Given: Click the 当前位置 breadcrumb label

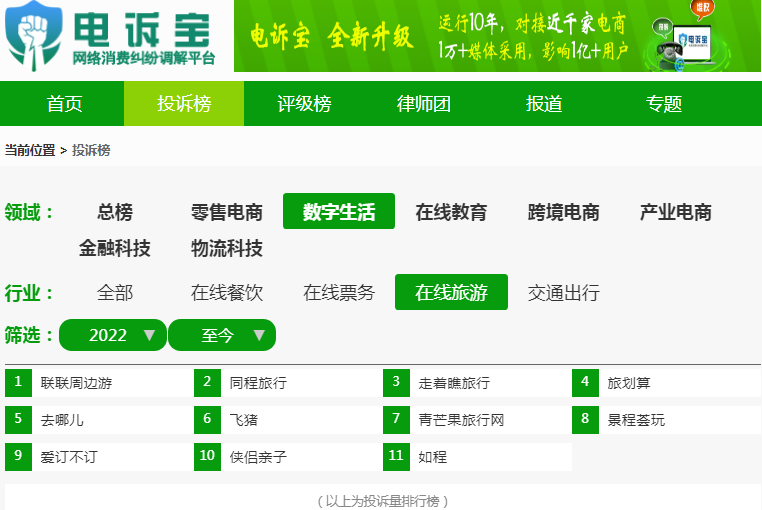Looking at the screenshot, I should pos(30,150).
